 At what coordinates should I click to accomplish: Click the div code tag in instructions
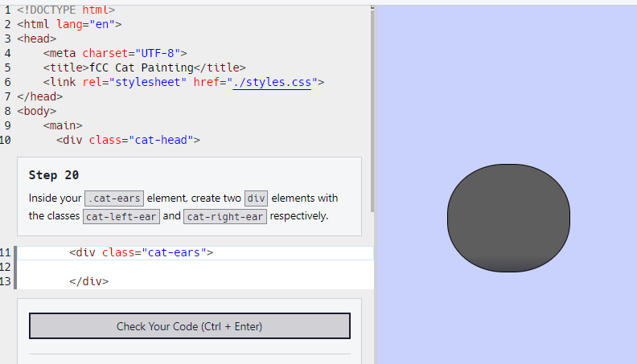(x=256, y=198)
